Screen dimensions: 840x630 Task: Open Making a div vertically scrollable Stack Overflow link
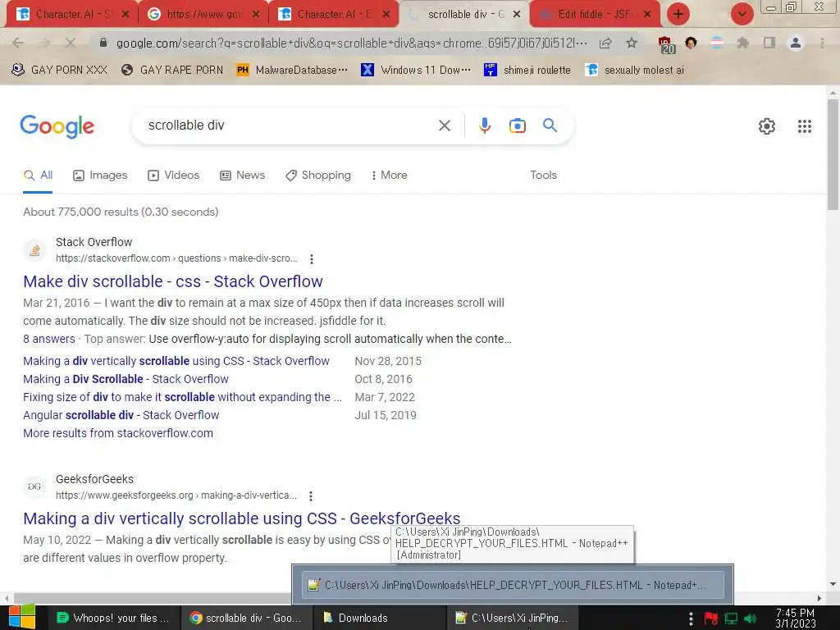pos(176,361)
